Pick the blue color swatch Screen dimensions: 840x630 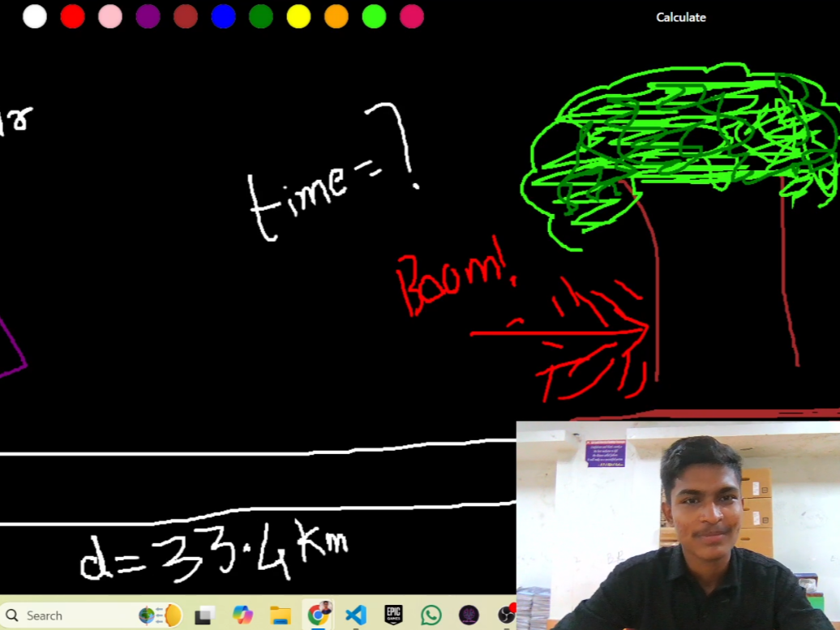(223, 16)
